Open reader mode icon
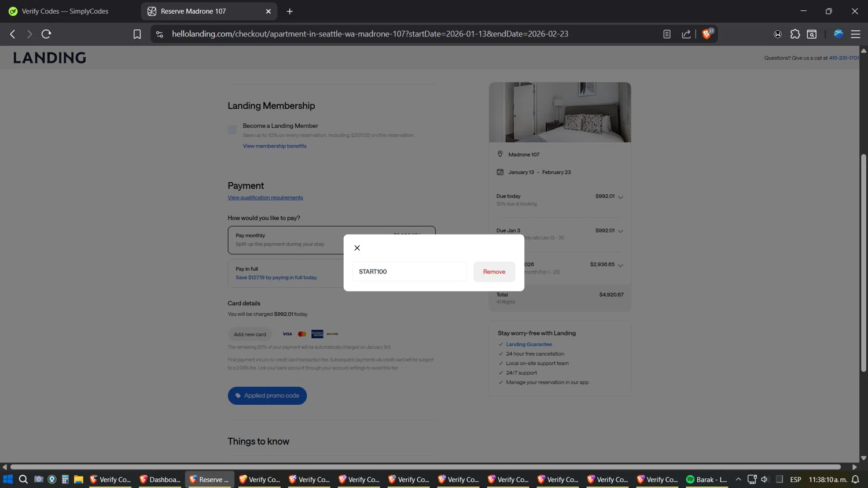Viewport: 868px width, 488px height. [x=667, y=34]
